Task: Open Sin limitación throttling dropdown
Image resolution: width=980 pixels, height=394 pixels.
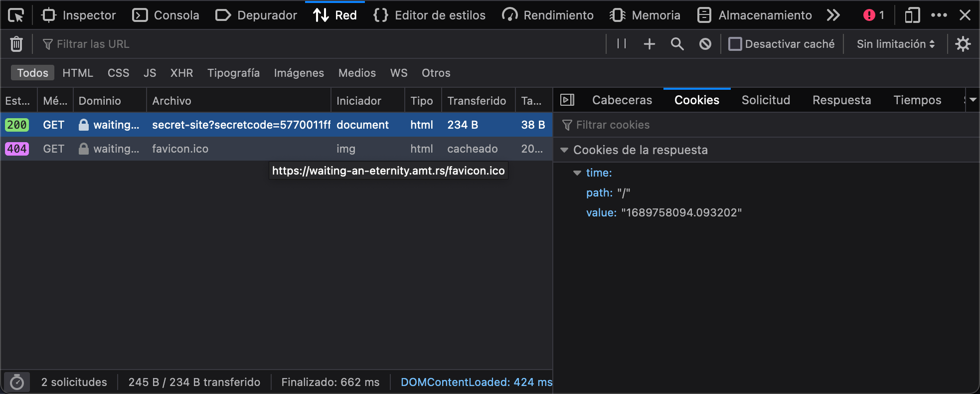Action: pos(896,44)
